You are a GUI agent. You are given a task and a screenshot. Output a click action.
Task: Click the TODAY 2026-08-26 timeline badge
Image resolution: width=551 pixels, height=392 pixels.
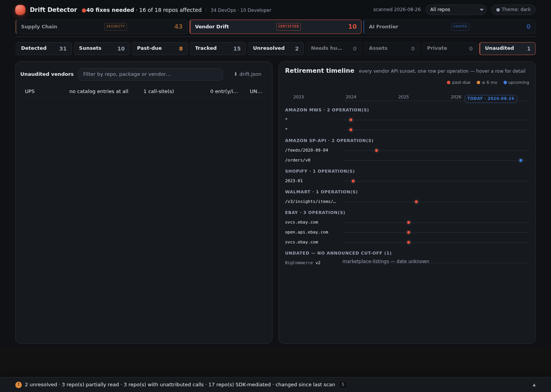pos(491,99)
